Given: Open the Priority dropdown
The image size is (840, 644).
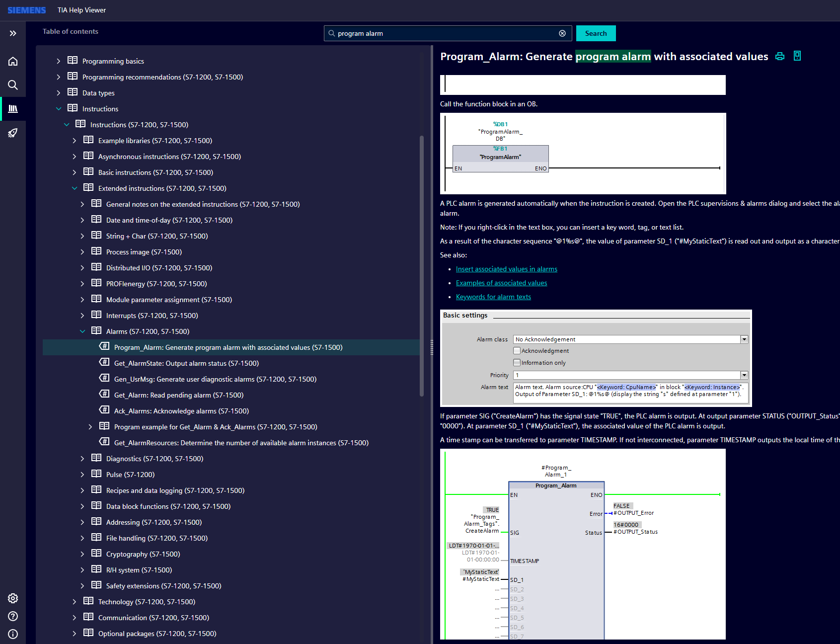Looking at the screenshot, I should point(744,375).
